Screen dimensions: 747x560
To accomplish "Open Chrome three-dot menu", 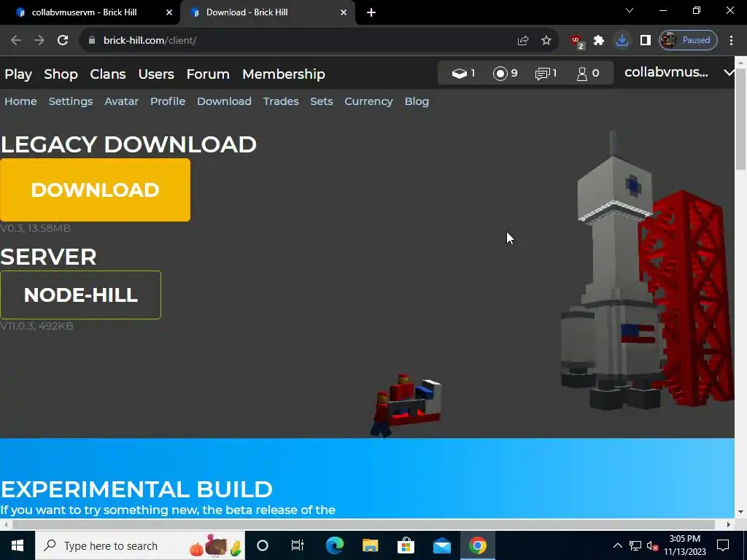I will [x=731, y=41].
